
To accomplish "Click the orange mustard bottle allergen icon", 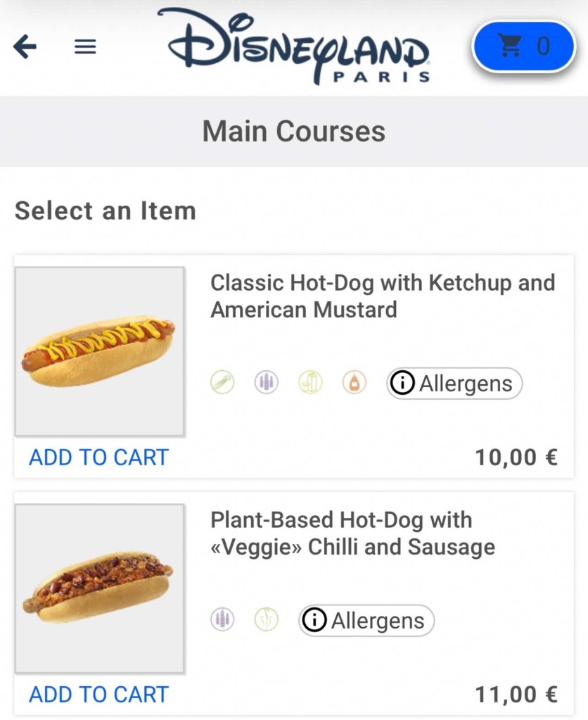I will (x=354, y=383).
